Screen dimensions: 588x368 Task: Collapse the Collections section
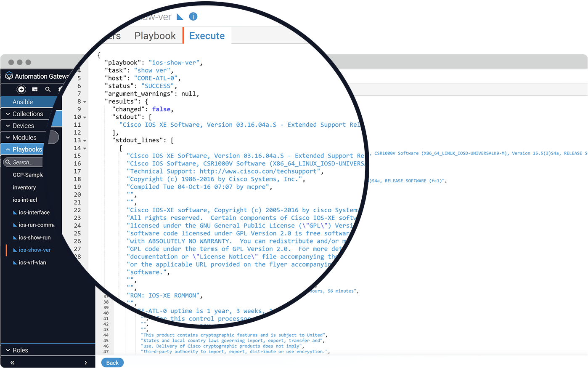[7, 114]
